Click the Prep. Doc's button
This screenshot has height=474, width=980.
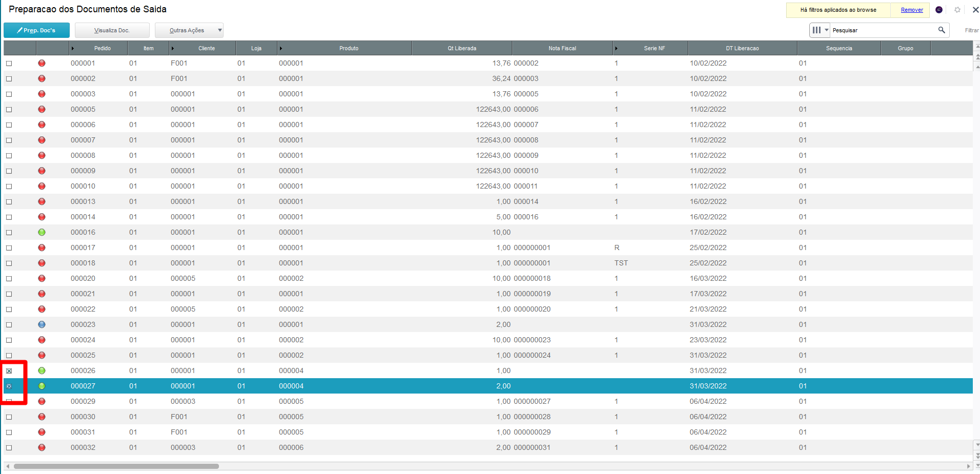tap(36, 30)
